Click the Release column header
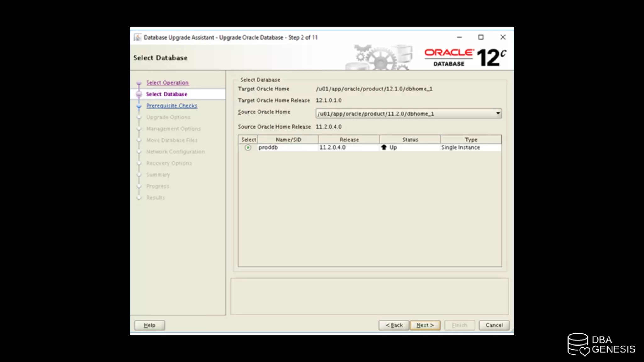This screenshot has height=362, width=644. click(349, 140)
